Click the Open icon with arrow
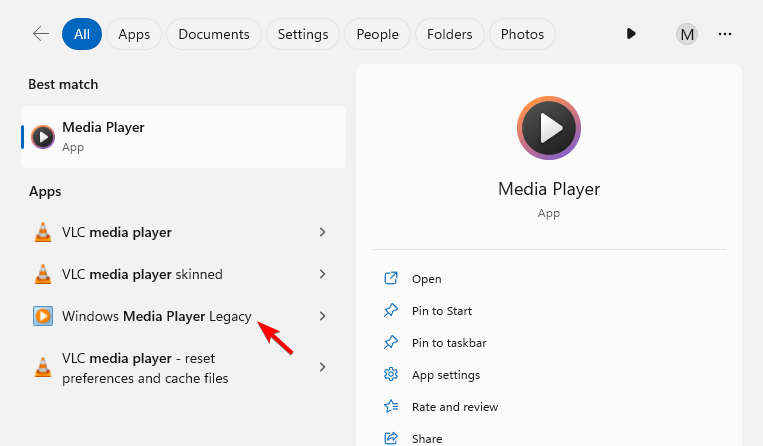The height and width of the screenshot is (446, 763). (x=391, y=278)
